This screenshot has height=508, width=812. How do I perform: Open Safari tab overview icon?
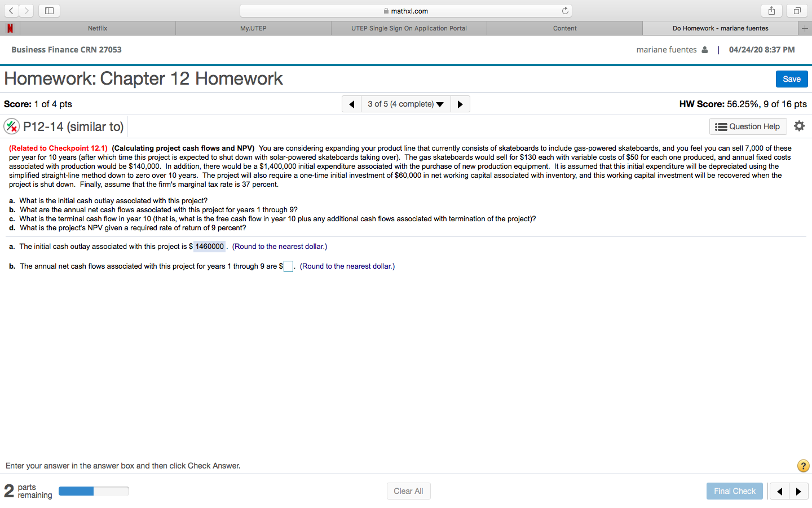(x=796, y=10)
